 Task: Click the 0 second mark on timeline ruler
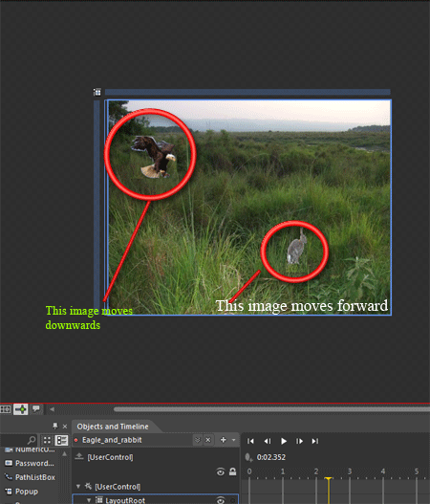(x=249, y=471)
